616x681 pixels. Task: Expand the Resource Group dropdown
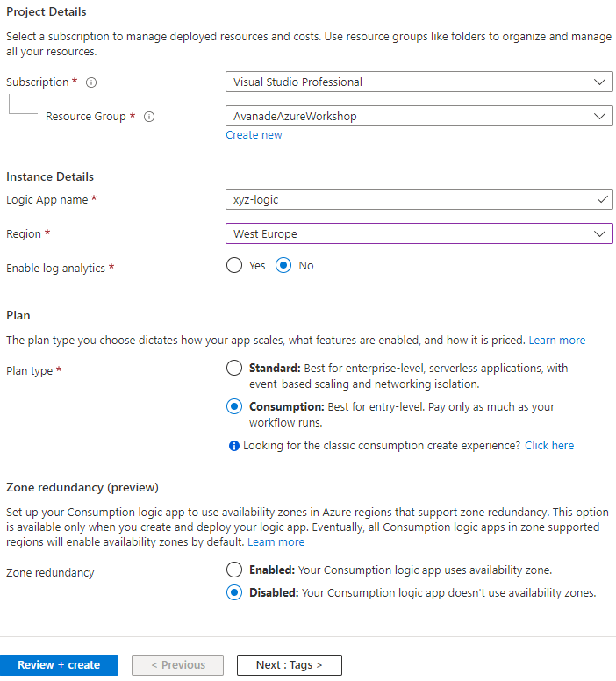[419, 116]
